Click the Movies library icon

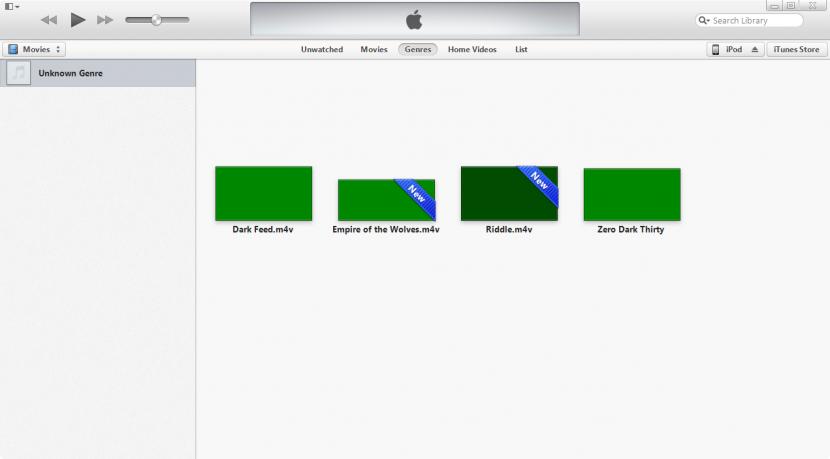click(x=13, y=49)
